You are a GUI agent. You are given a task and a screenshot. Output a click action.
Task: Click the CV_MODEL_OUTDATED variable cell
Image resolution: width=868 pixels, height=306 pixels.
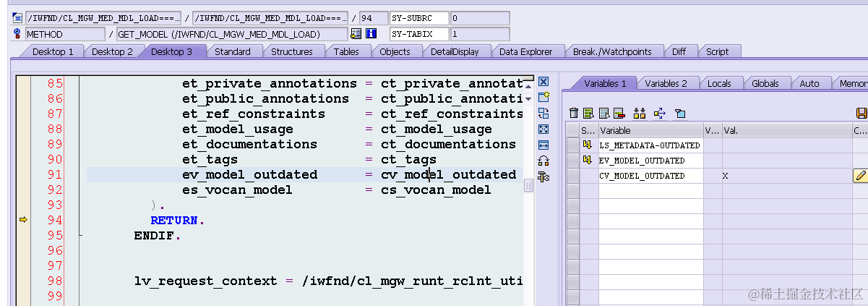tap(650, 176)
